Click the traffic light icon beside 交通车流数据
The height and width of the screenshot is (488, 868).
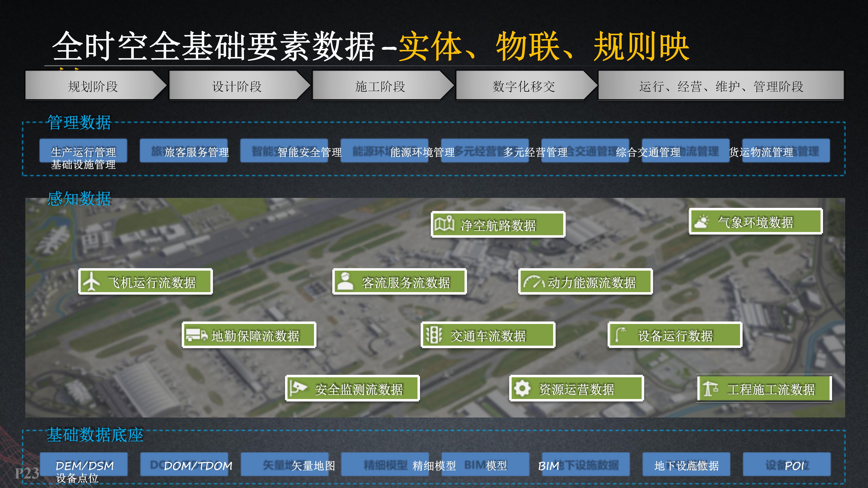pos(434,334)
